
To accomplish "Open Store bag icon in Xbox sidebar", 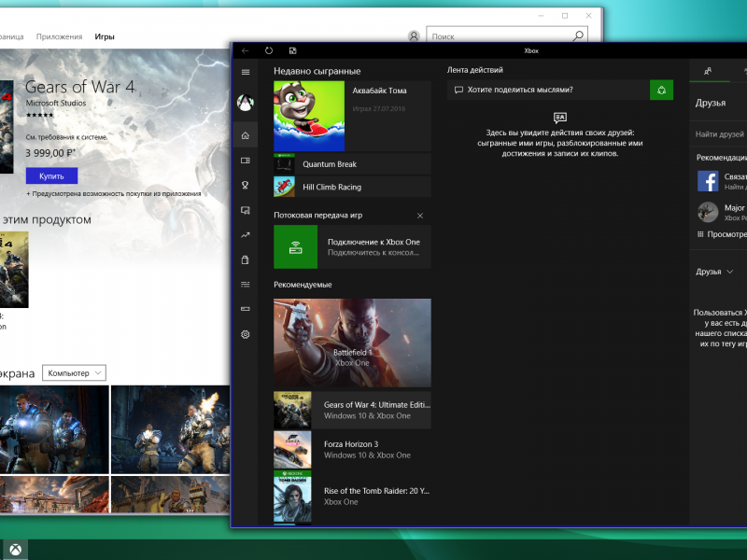I will (x=246, y=259).
